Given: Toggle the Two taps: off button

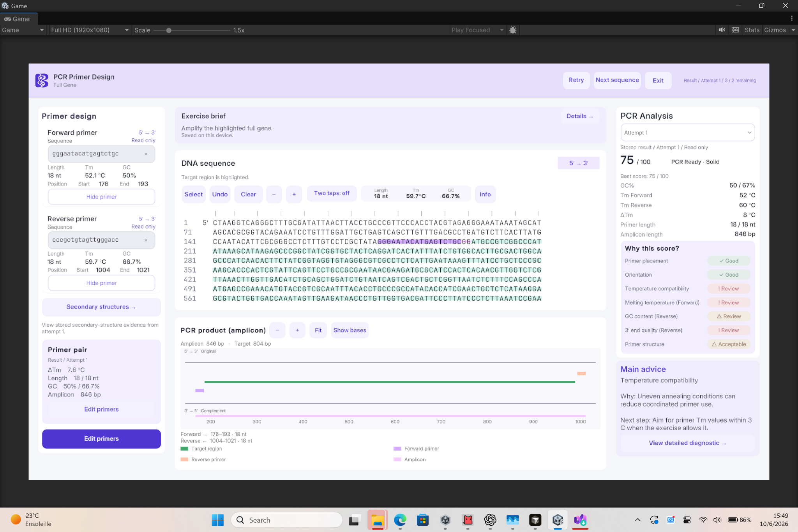Looking at the screenshot, I should tap(332, 193).
